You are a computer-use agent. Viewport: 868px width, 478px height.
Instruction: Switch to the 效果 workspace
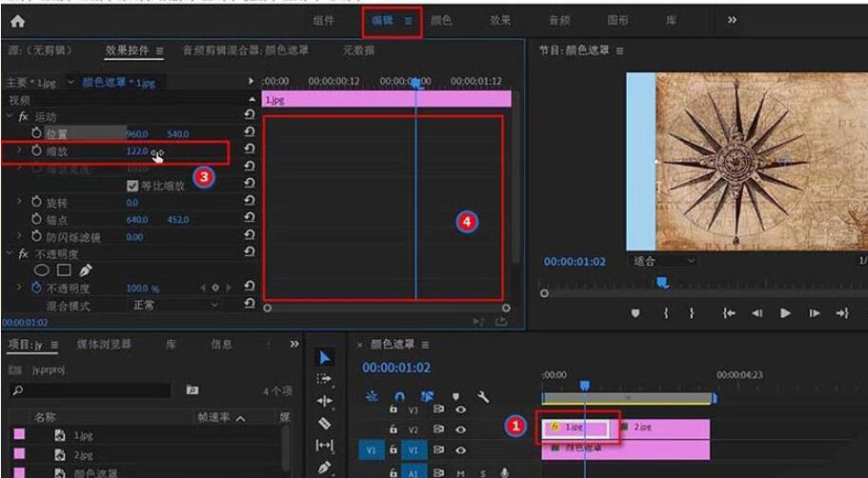499,20
